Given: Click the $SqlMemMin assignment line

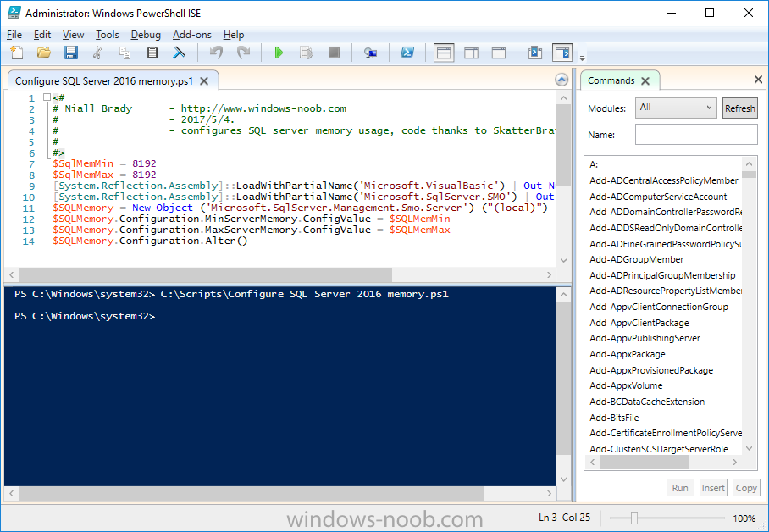Looking at the screenshot, I should [104, 163].
